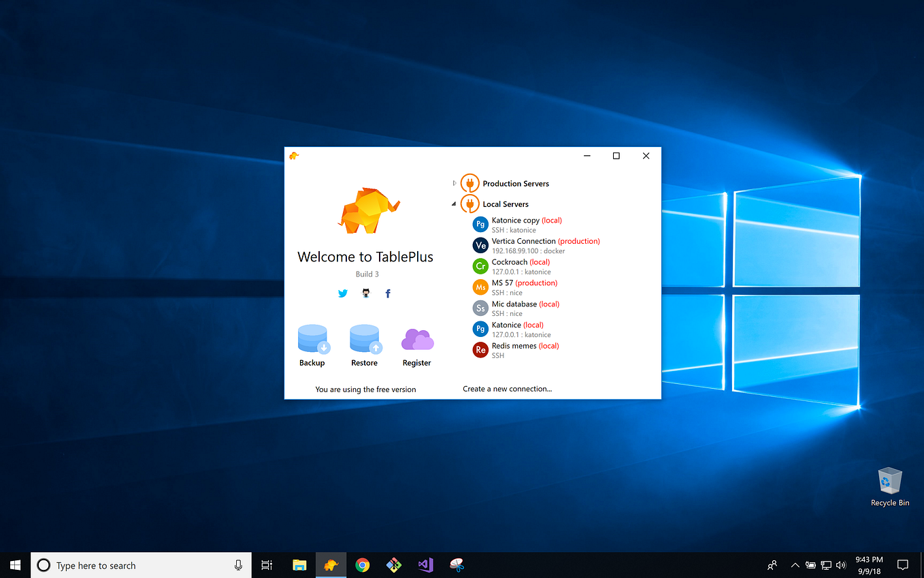Expand the Production Servers group
The width and height of the screenshot is (924, 578).
click(454, 182)
